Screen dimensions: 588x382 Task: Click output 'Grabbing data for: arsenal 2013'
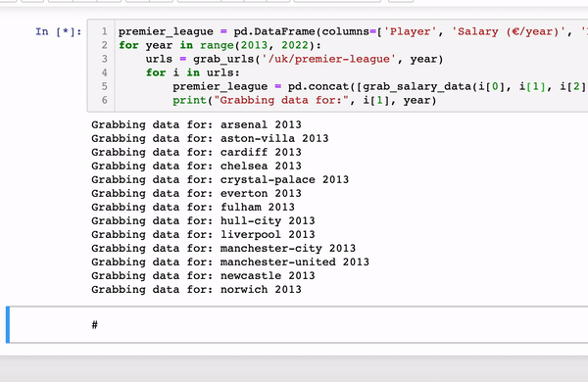point(196,124)
